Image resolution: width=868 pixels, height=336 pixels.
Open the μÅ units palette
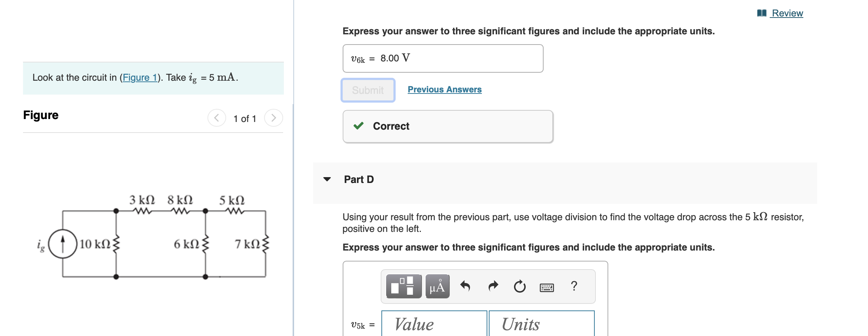[437, 287]
